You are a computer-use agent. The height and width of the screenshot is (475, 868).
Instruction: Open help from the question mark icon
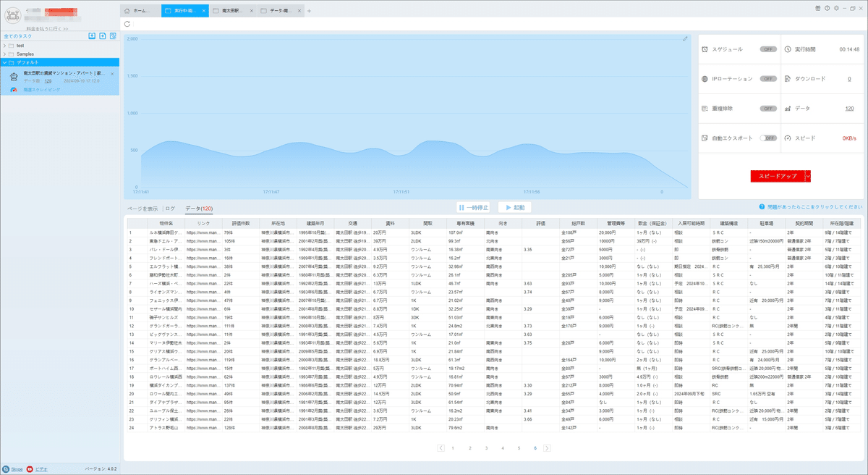827,8
